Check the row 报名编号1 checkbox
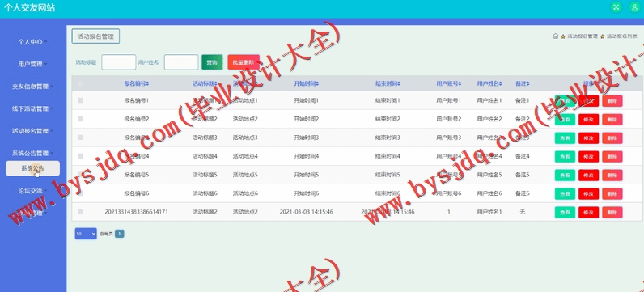 tap(81, 100)
